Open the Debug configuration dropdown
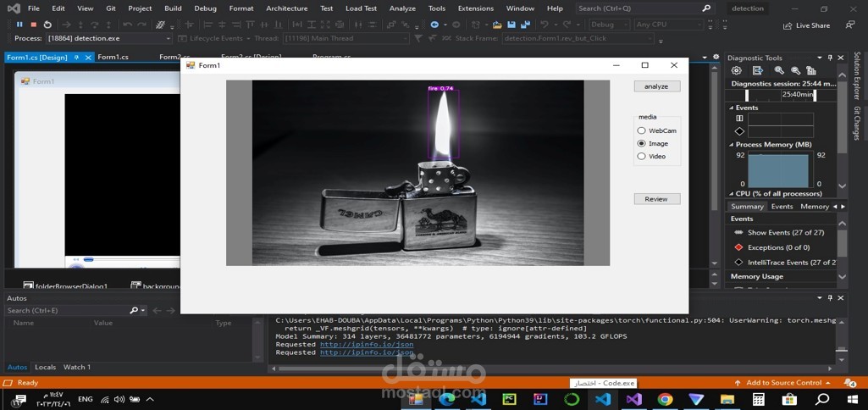 (x=609, y=25)
